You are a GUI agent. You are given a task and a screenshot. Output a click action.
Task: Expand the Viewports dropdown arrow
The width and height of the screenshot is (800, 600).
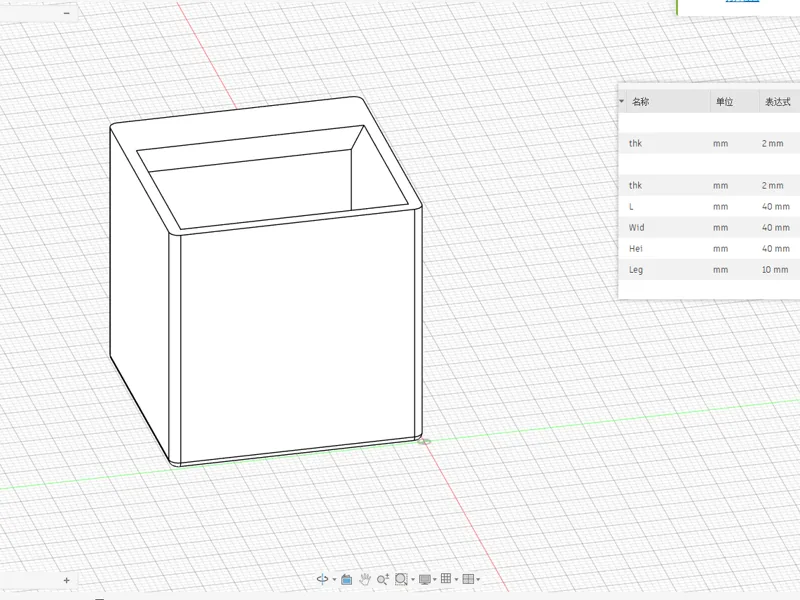[x=478, y=580]
